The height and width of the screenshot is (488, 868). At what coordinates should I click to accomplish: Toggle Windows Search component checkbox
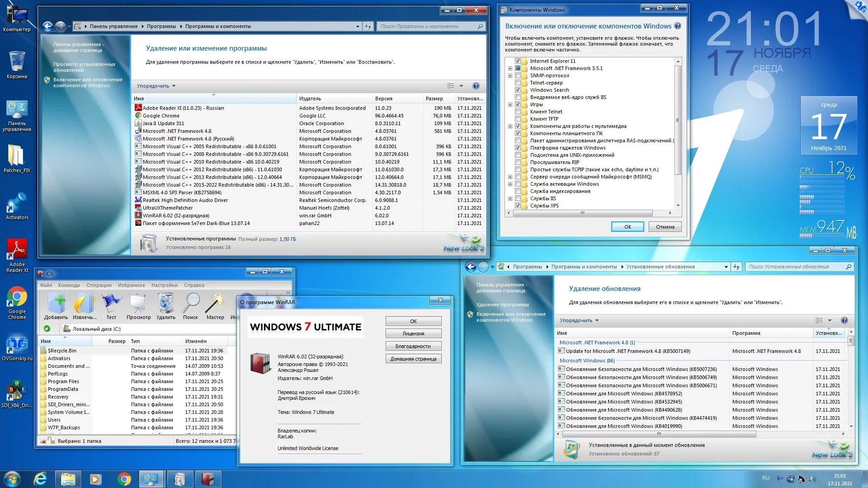click(518, 90)
